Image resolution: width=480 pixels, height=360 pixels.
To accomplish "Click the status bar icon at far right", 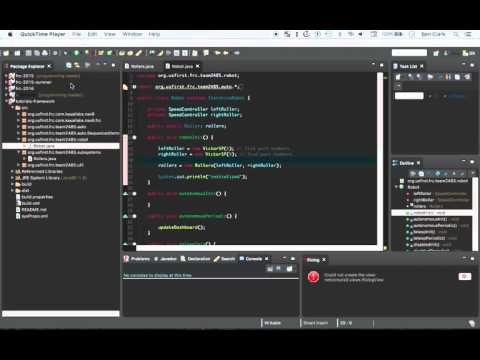I will pyautogui.click(x=471, y=323).
